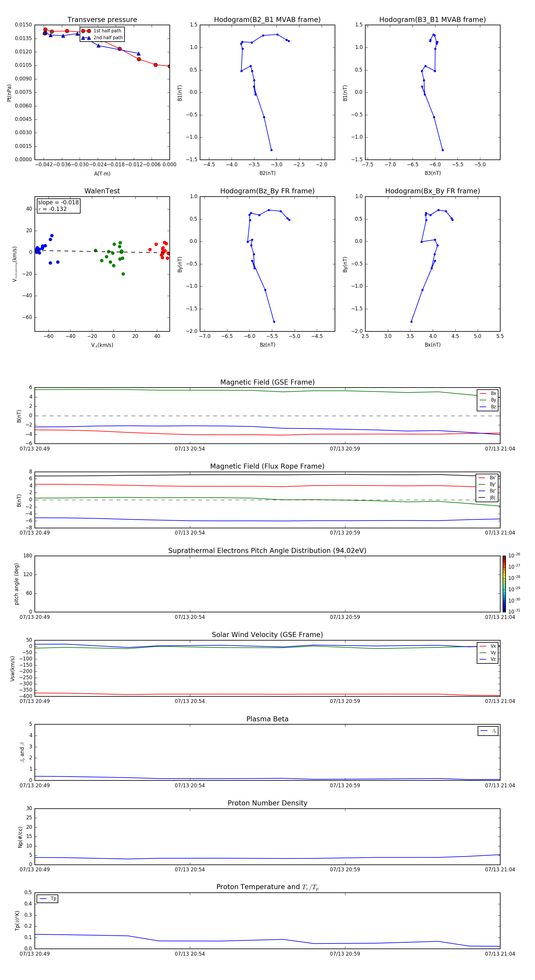535x980 pixels.
Task: Click the 'Bz' entry in the GSE Frame legend
Action: pos(488,407)
